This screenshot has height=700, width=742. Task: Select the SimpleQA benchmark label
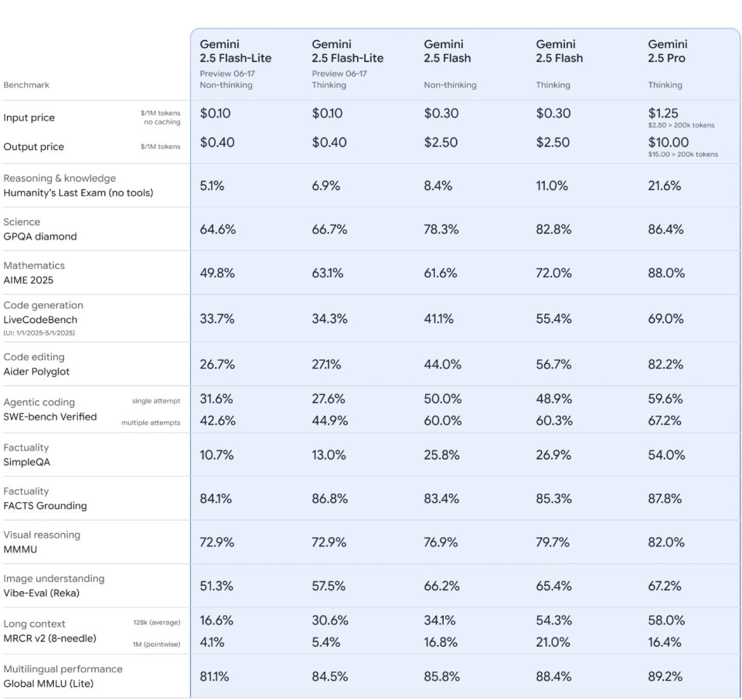pos(26,462)
